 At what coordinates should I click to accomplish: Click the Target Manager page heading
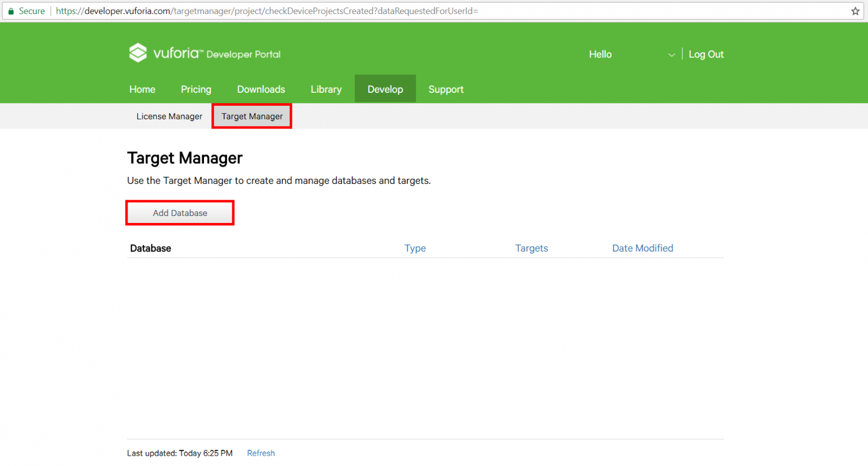pyautogui.click(x=185, y=158)
